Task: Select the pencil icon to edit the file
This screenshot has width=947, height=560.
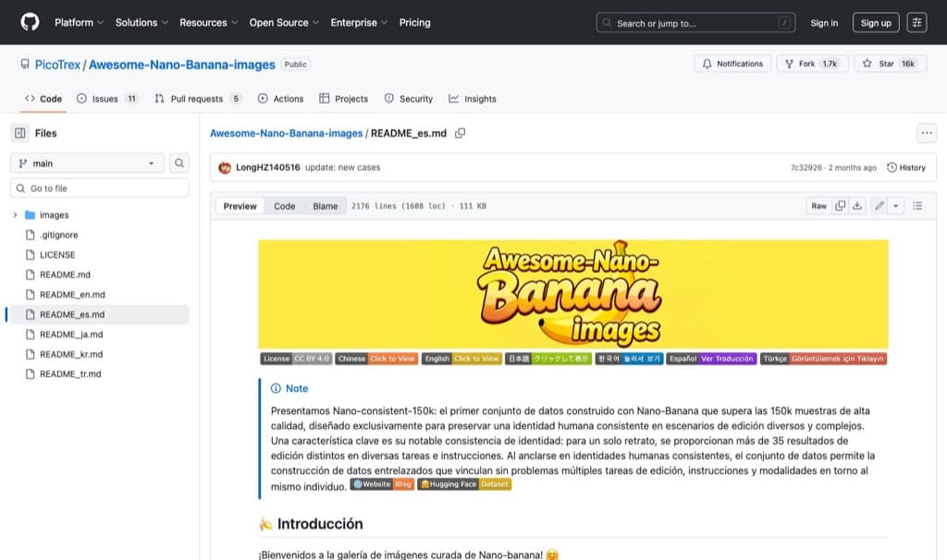Action: click(x=879, y=206)
